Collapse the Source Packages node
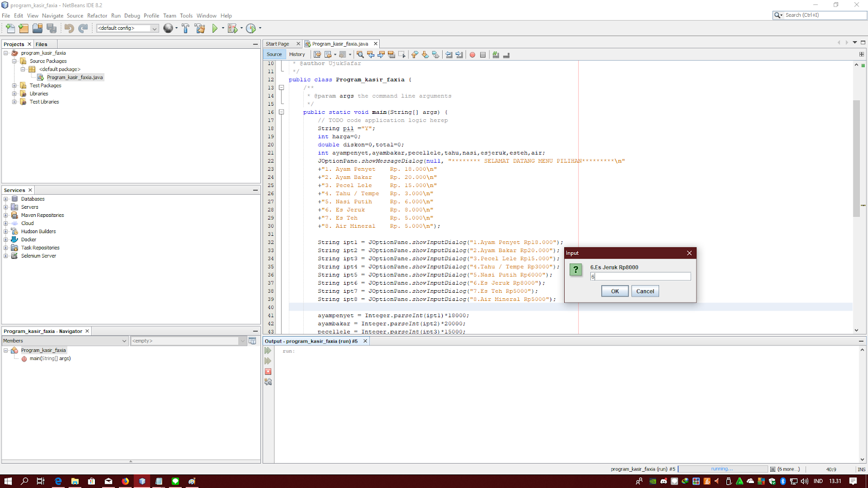 click(15, 61)
